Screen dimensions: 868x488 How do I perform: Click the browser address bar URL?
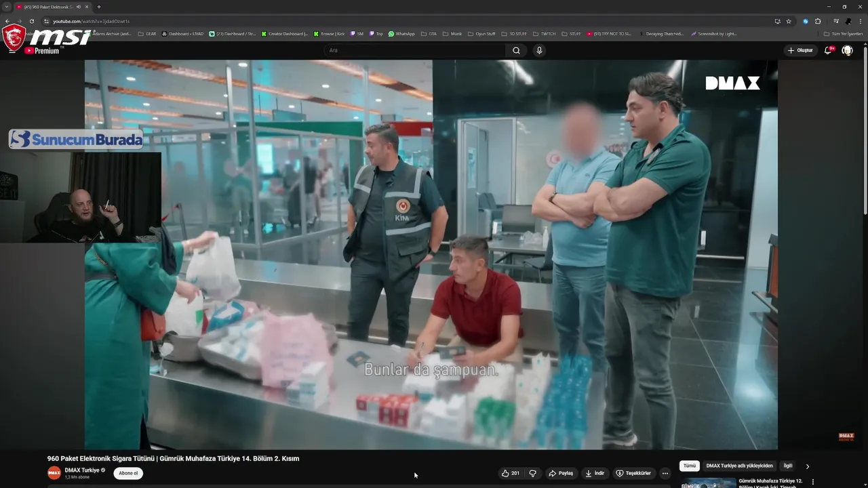click(92, 21)
